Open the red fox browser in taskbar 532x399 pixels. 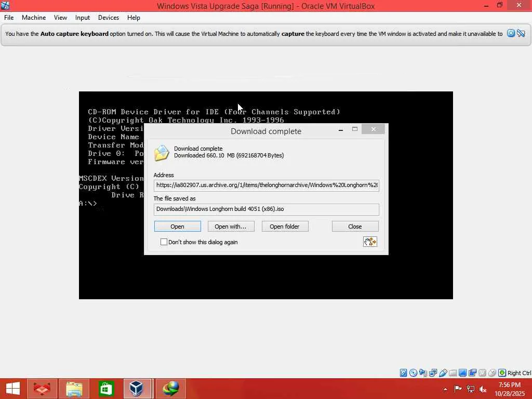(42, 389)
